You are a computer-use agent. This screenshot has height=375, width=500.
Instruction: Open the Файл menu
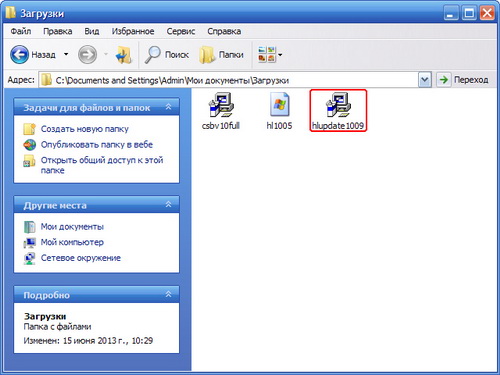click(x=21, y=31)
